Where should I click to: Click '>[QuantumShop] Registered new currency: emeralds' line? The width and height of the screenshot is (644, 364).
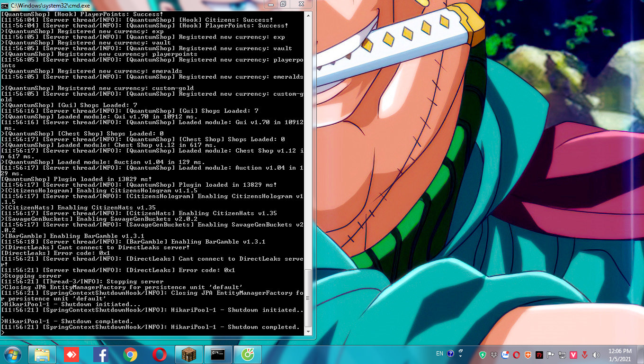(92, 71)
